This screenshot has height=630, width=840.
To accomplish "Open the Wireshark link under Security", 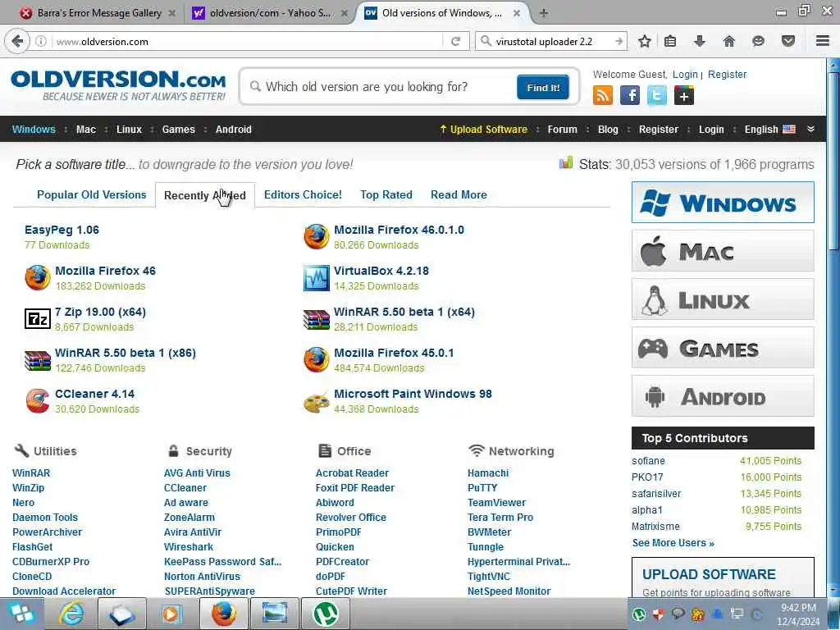I will pyautogui.click(x=189, y=547).
